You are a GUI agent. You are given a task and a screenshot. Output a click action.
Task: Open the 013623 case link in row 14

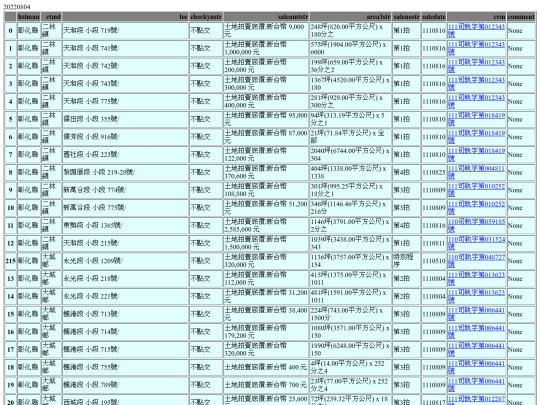476,297
